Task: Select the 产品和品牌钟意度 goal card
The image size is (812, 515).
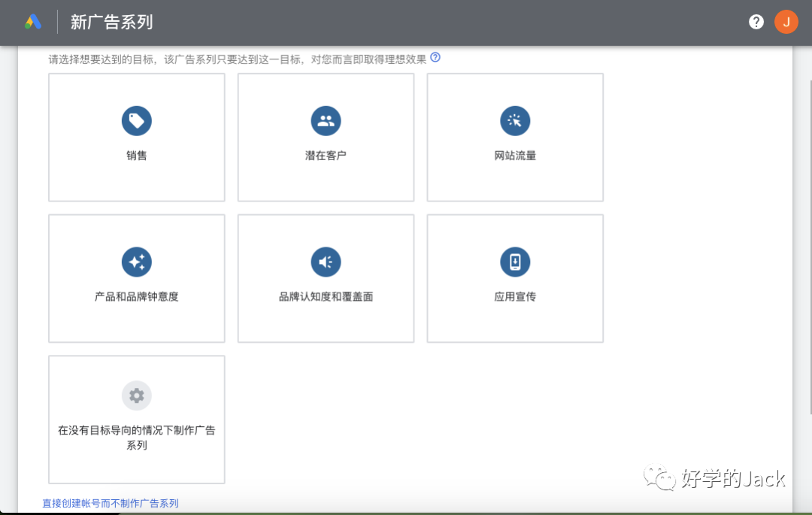Action: pyautogui.click(x=136, y=278)
